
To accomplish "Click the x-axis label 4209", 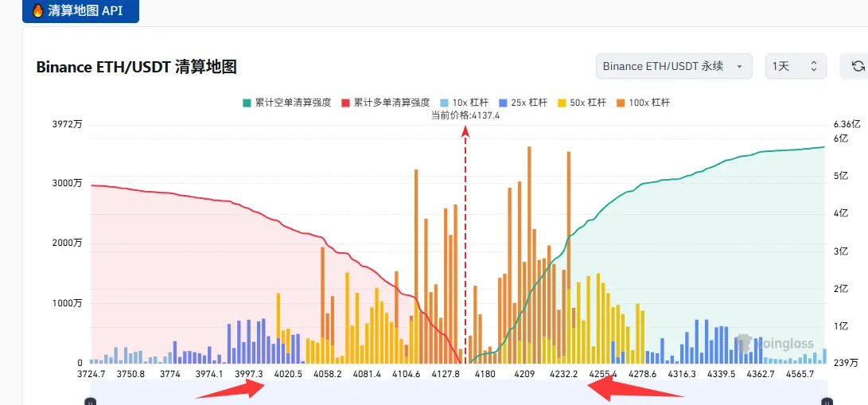I will (x=524, y=374).
